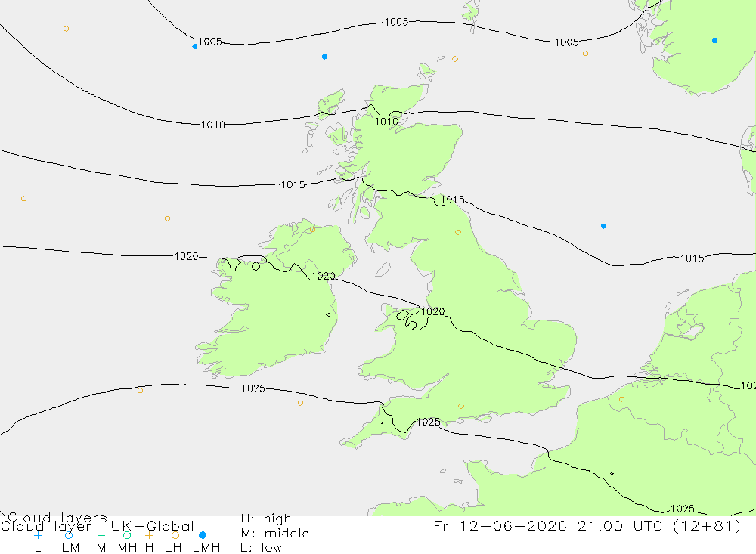Click the 1025 isobar label southwest of Ireland

click(253, 388)
